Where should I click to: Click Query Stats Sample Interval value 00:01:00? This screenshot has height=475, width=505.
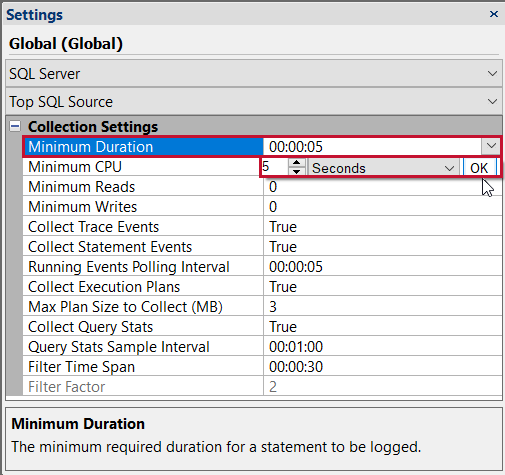[296, 347]
